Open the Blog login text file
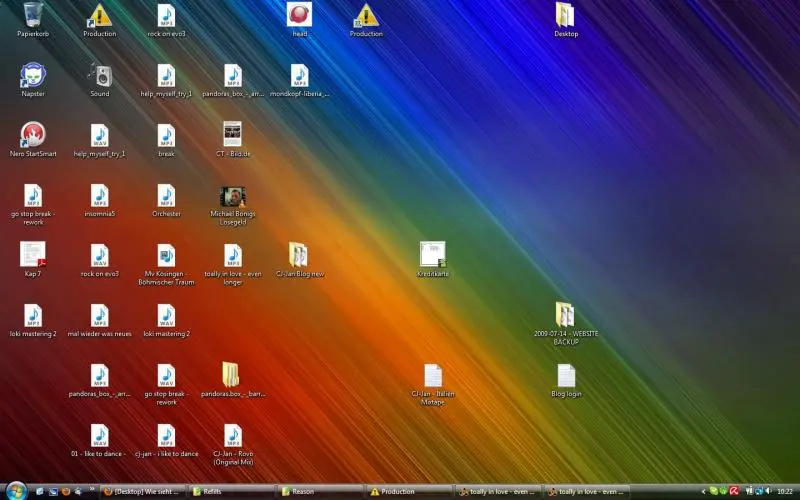The image size is (800, 500). (565, 376)
